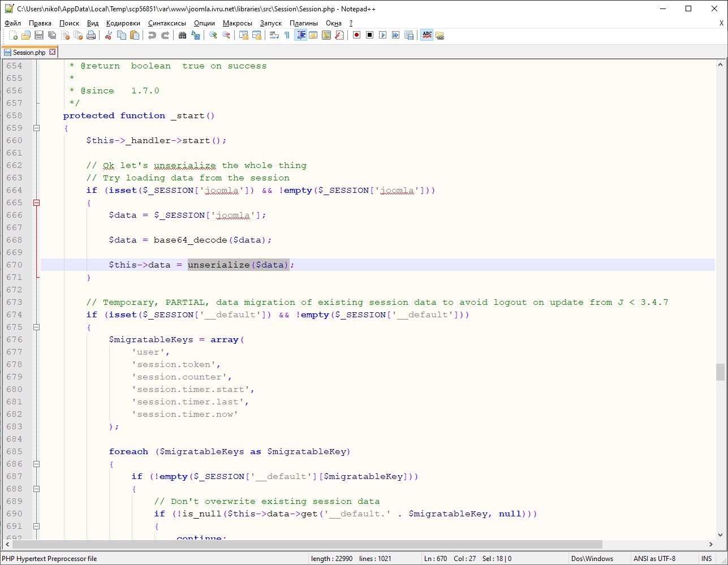Click the X at the menu bar's right end
The image size is (728, 565).
tap(721, 23)
